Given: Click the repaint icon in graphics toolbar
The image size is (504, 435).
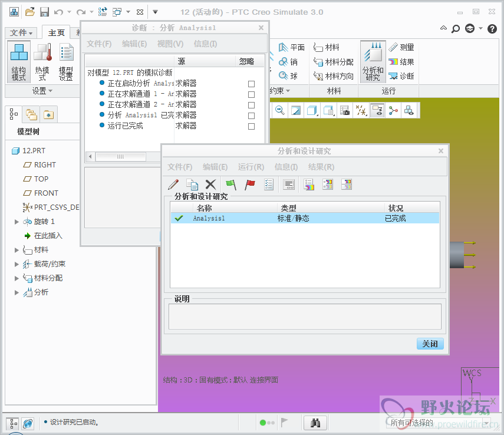Looking at the screenshot, I should pos(296,111).
